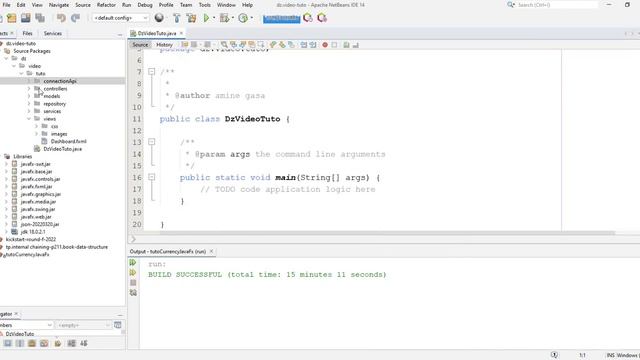Viewport: 640px width, 360px height.
Task: Expand the javafx.base.jar library node
Action: click(6, 171)
